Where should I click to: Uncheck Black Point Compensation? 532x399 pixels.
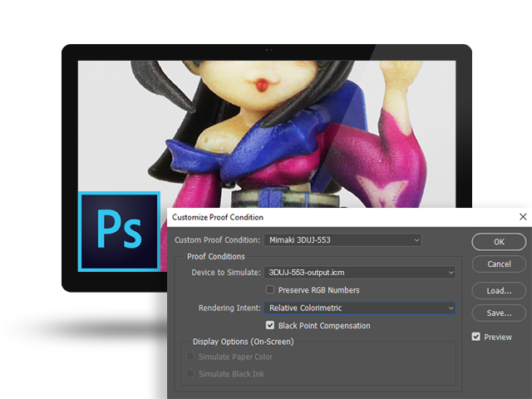pyautogui.click(x=270, y=326)
